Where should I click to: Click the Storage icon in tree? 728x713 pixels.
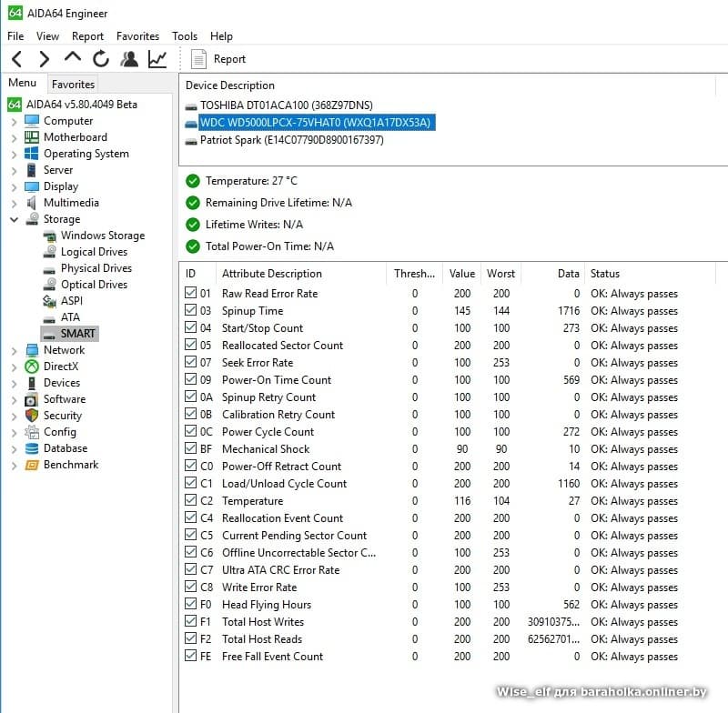point(32,218)
